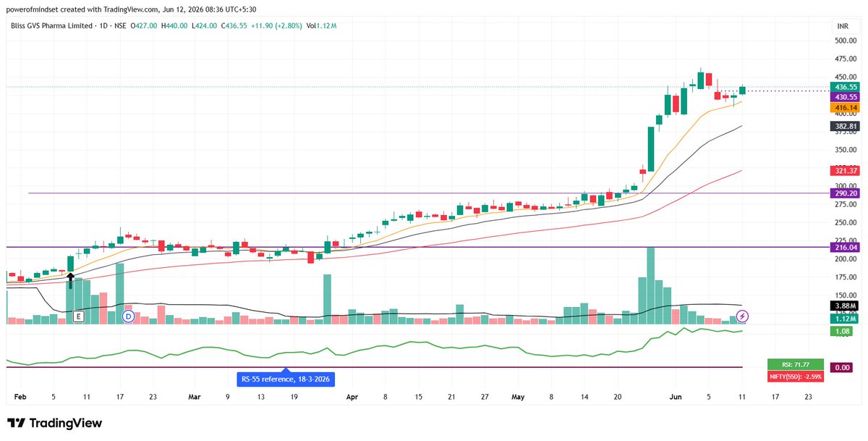Click the green '436.55' last price label
The width and height of the screenshot is (868, 441).
tap(846, 87)
